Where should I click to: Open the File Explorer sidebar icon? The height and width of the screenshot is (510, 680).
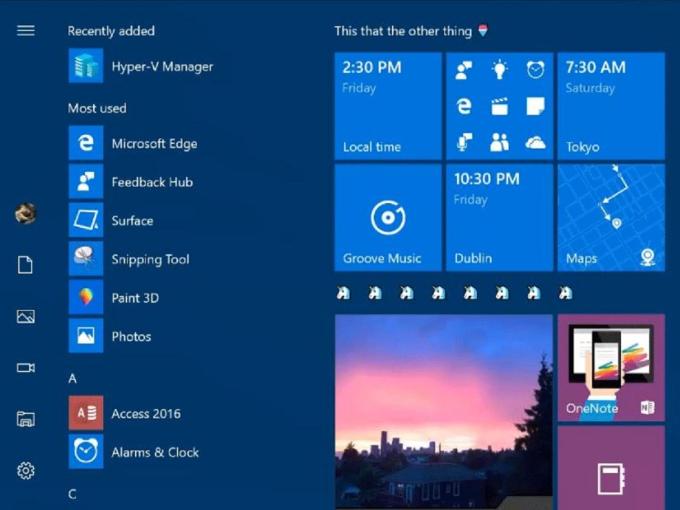point(26,419)
